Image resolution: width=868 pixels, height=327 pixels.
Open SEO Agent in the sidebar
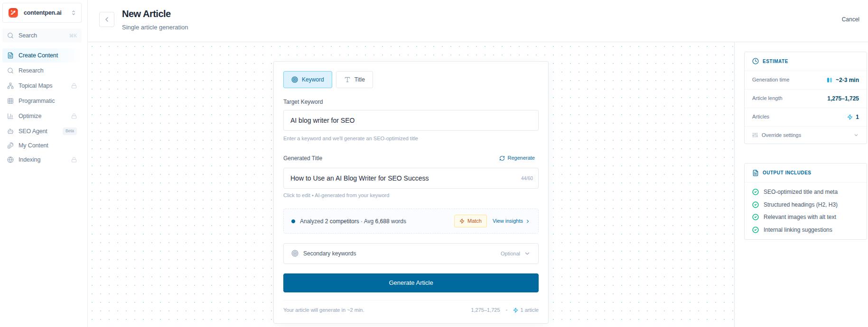click(x=42, y=131)
